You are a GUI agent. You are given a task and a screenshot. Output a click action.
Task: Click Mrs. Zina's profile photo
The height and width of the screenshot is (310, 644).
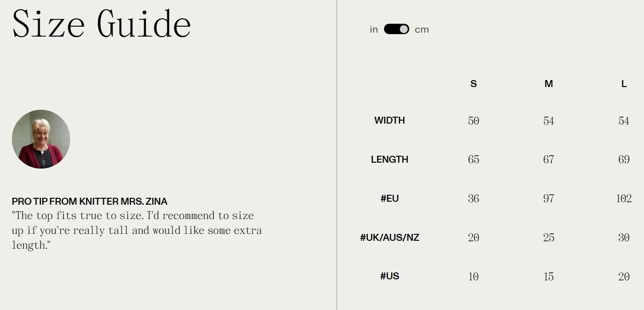pos(41,139)
